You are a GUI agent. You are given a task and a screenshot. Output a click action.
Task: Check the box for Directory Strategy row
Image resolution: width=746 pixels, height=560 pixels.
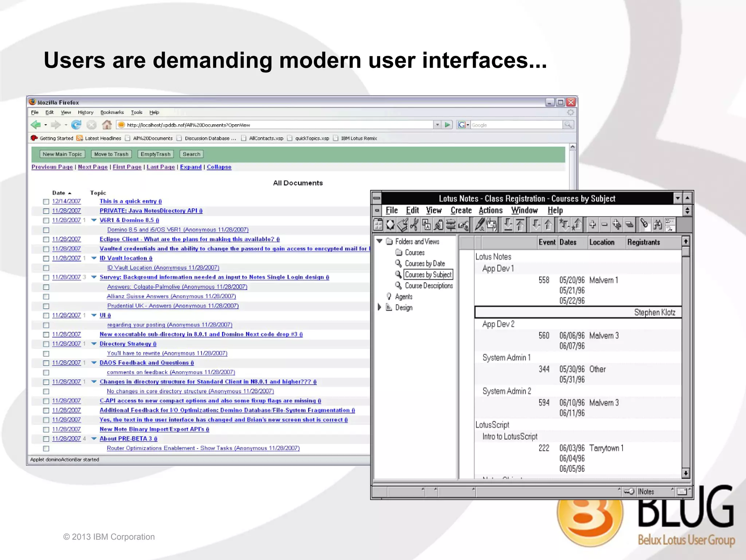46,344
